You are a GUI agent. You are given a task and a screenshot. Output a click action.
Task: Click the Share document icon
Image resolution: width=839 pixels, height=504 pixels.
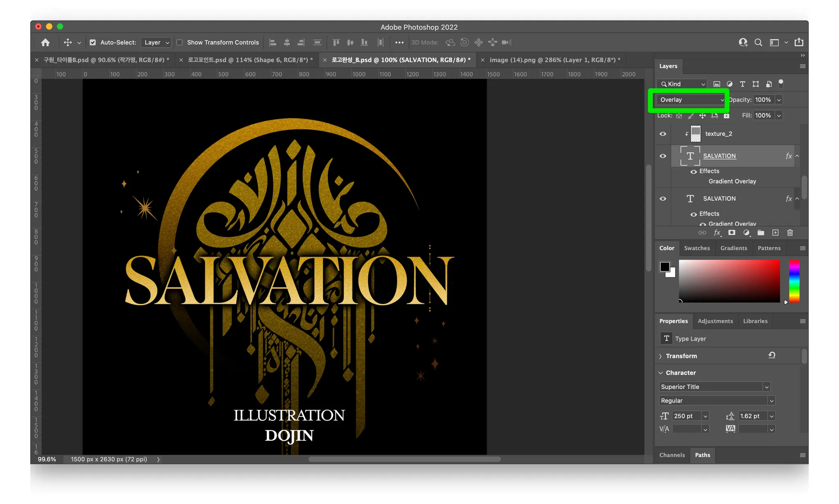pyautogui.click(x=799, y=43)
